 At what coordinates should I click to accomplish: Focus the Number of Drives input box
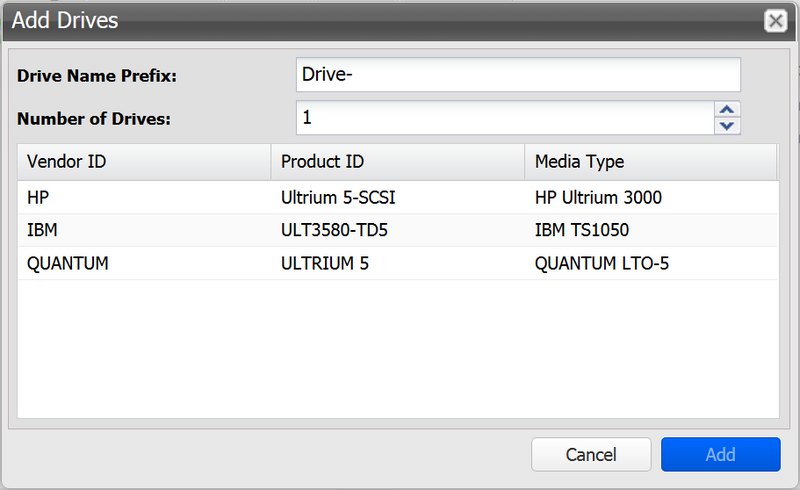point(505,118)
